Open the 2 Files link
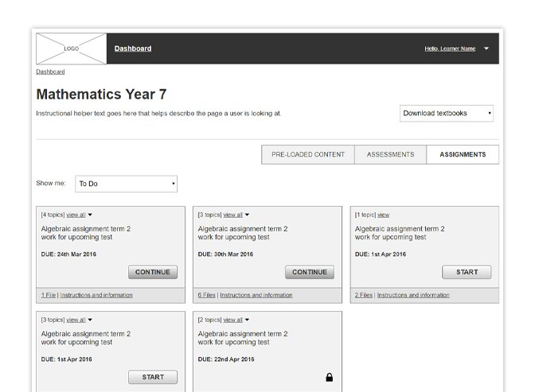 (363, 295)
